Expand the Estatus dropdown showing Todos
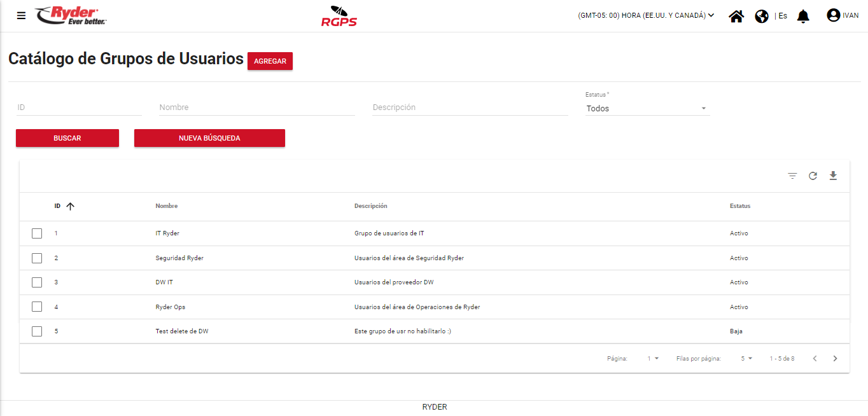Image resolution: width=868 pixels, height=416 pixels. (x=647, y=109)
